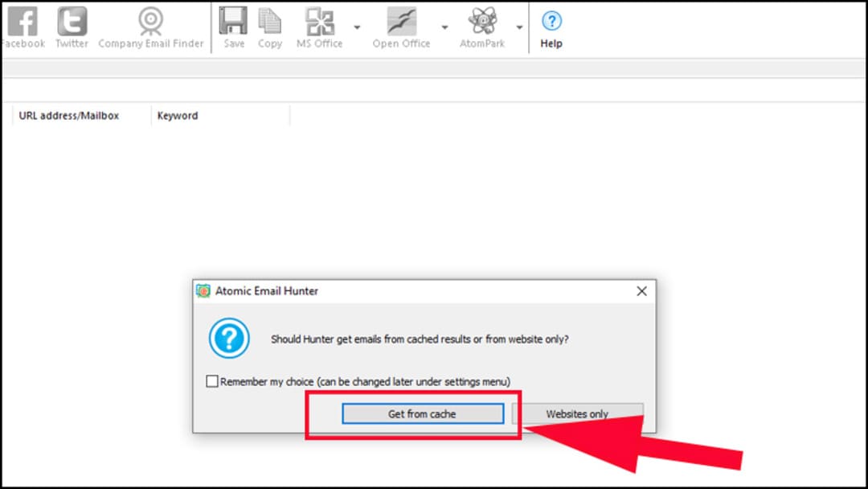Click the Atomic Email Hunter title icon
Image resolution: width=868 pixels, height=489 pixels.
point(203,290)
